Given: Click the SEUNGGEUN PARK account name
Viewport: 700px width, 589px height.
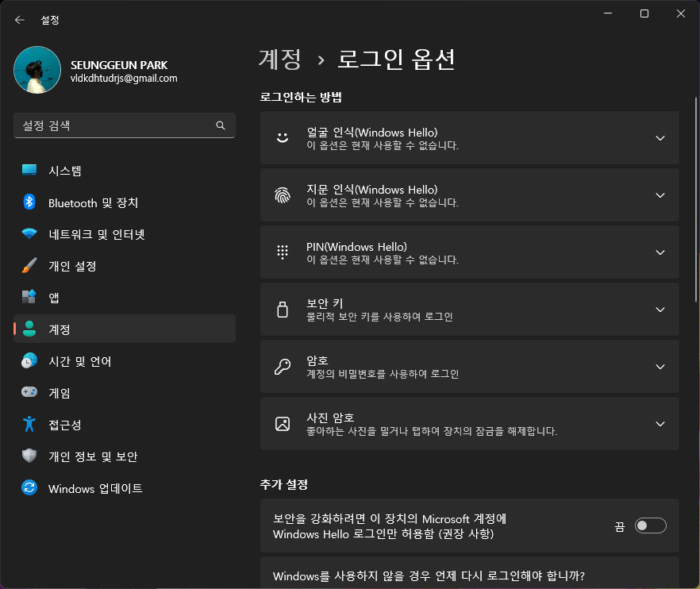Looking at the screenshot, I should (119, 65).
